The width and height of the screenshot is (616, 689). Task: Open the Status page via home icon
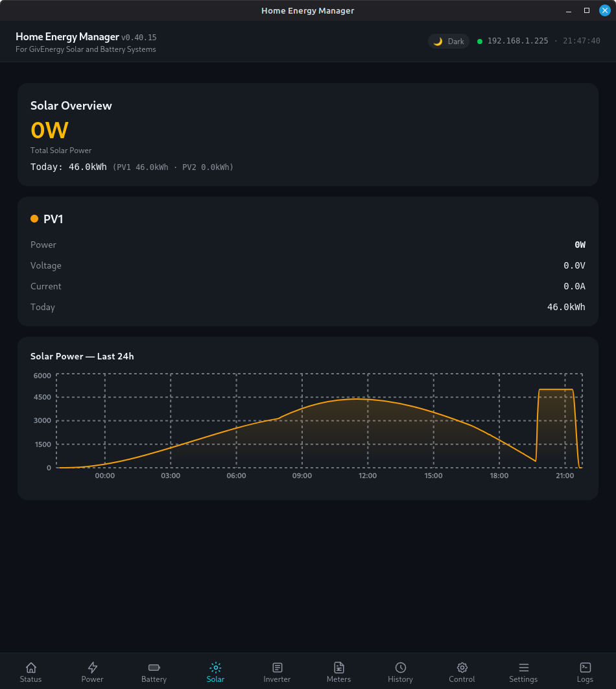pos(30,668)
